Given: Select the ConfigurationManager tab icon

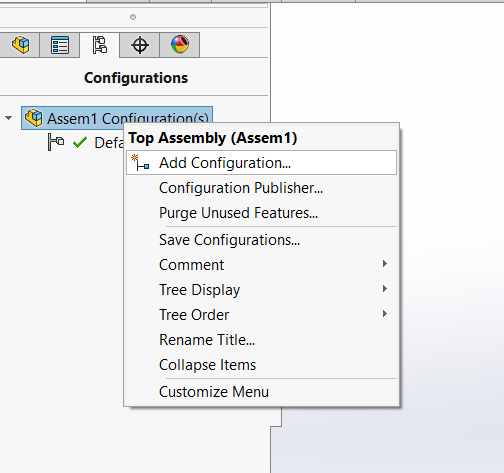Looking at the screenshot, I should 100,45.
